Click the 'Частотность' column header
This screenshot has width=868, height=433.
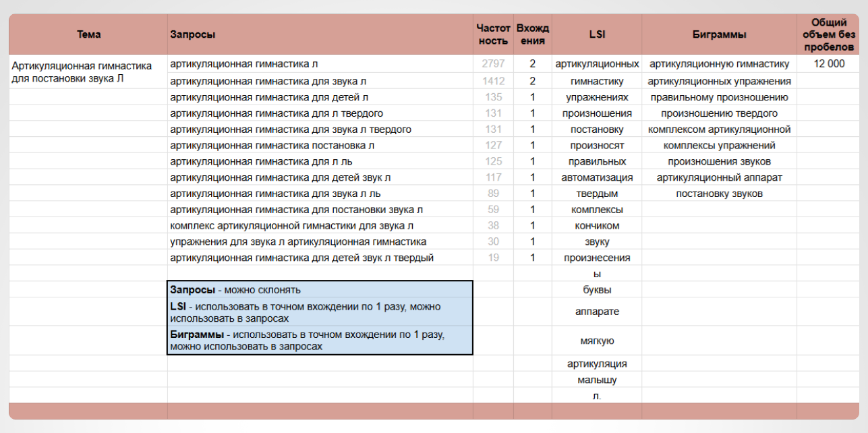click(x=493, y=34)
